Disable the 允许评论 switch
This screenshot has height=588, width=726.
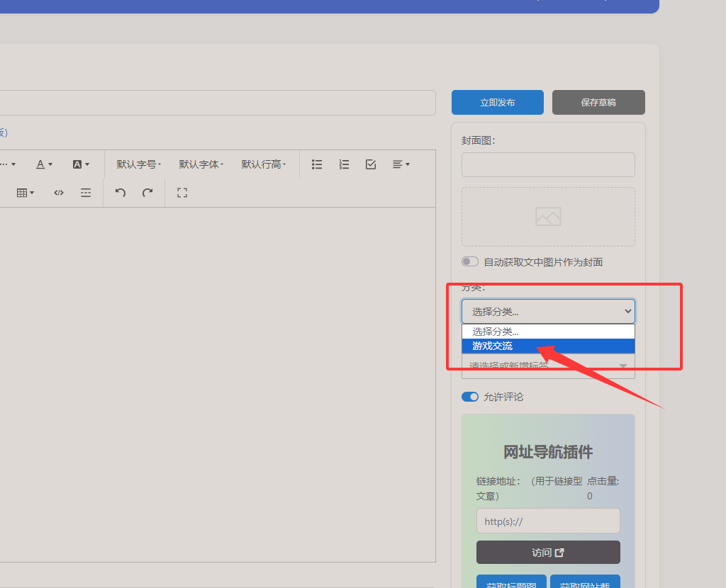tap(470, 397)
